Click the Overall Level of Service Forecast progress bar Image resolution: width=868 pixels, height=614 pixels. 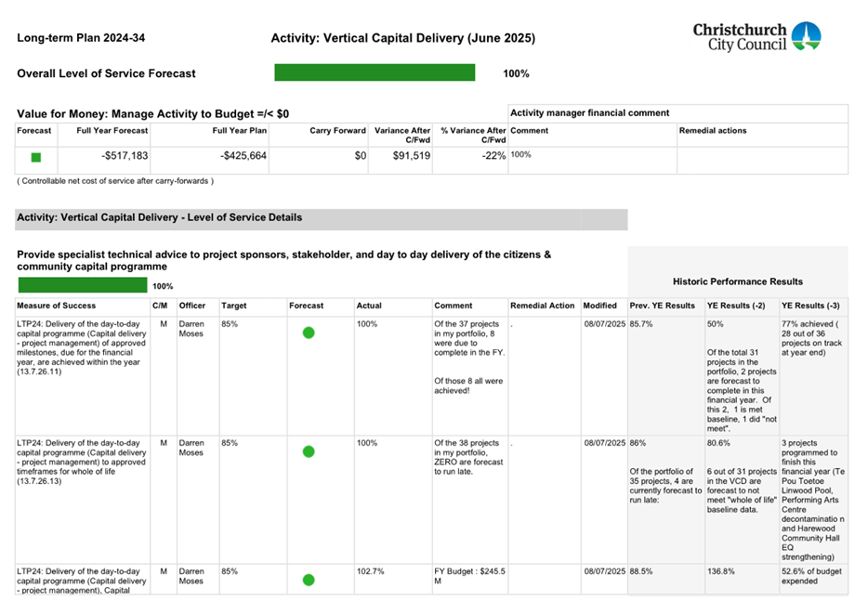tap(375, 72)
